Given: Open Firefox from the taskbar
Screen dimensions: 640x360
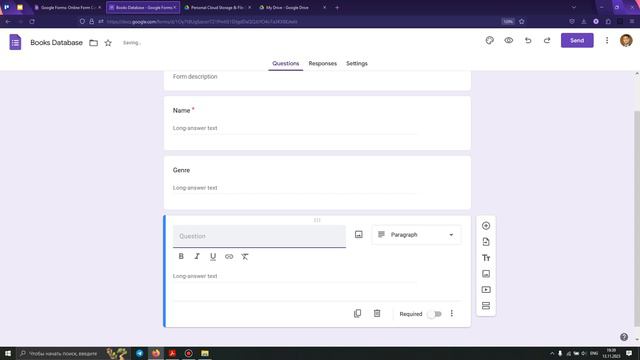Looking at the screenshot, I should (156, 353).
